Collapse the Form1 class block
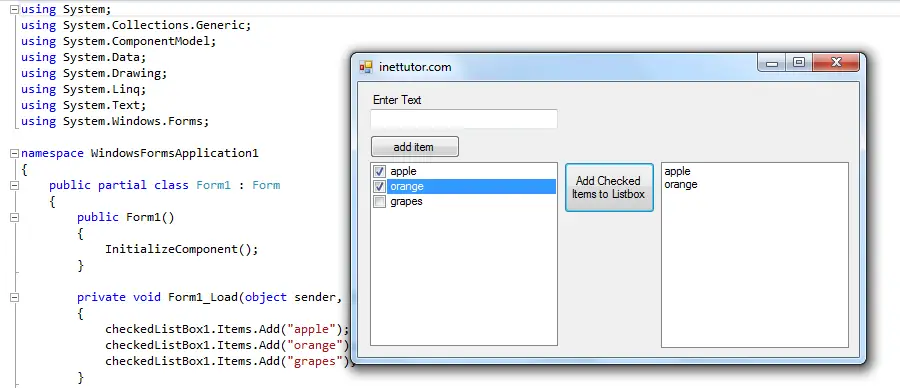 click(14, 185)
